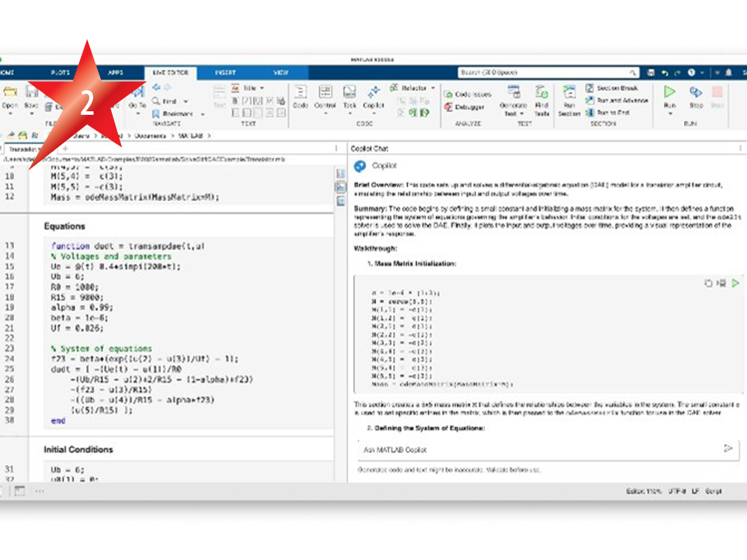Click Generate Test button
The width and height of the screenshot is (747, 560).
click(514, 101)
